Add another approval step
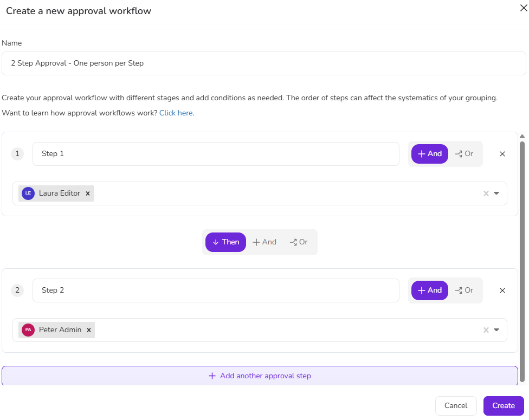The image size is (529, 420). point(260,376)
